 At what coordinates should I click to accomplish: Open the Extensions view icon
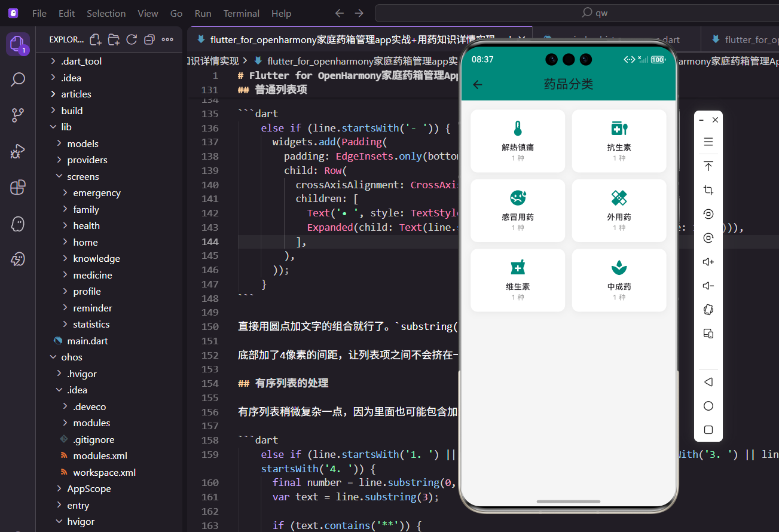click(x=18, y=187)
